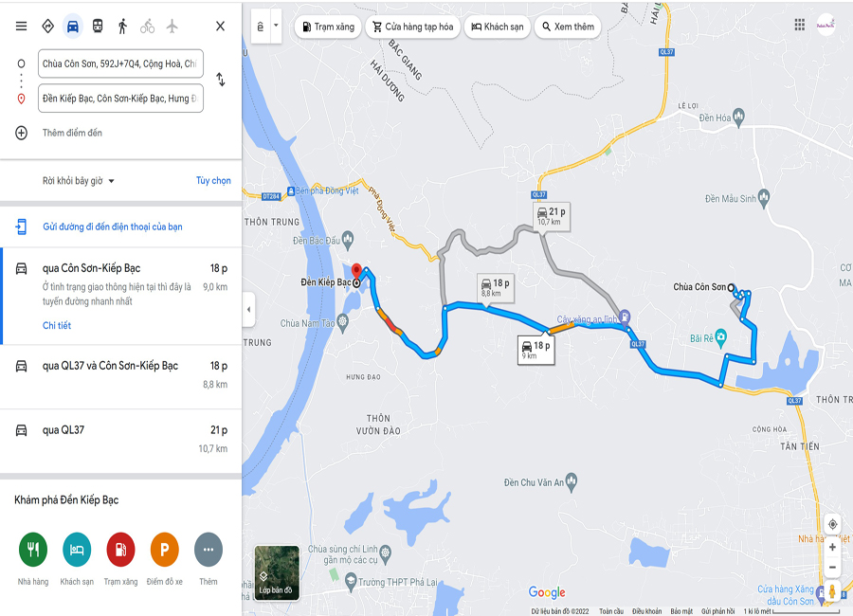Viewport: 853px width, 616px height.
Task: Show my current location on map
Action: 832,525
